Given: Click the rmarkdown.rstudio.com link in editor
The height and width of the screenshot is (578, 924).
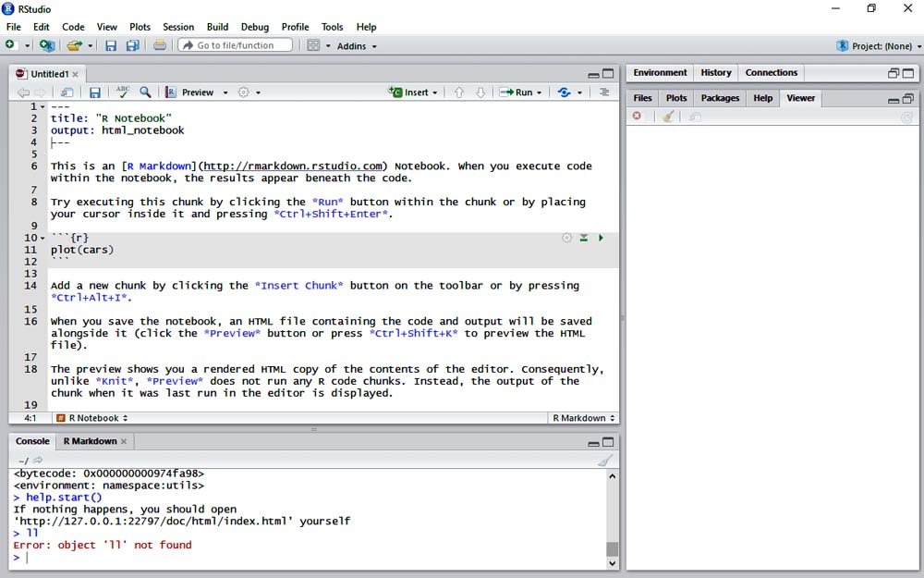Looking at the screenshot, I should click(293, 166).
